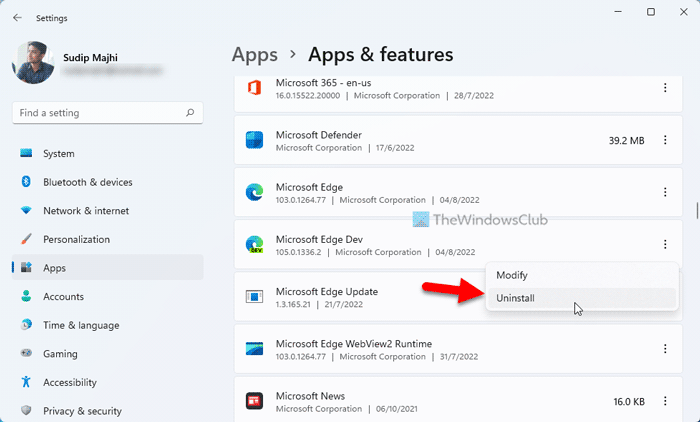
Task: Select Apps in the sidebar
Action: [x=108, y=268]
